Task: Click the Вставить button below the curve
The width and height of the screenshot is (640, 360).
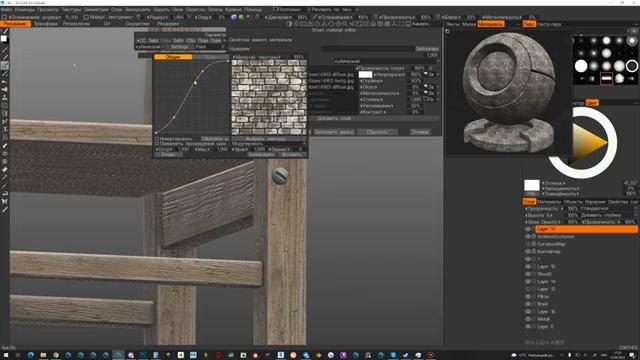Action: click(x=291, y=155)
